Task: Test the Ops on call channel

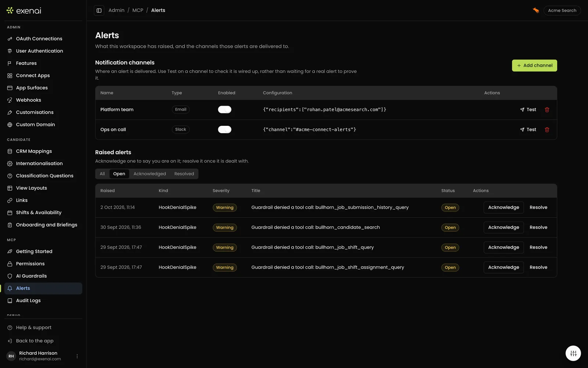Action: click(x=528, y=130)
